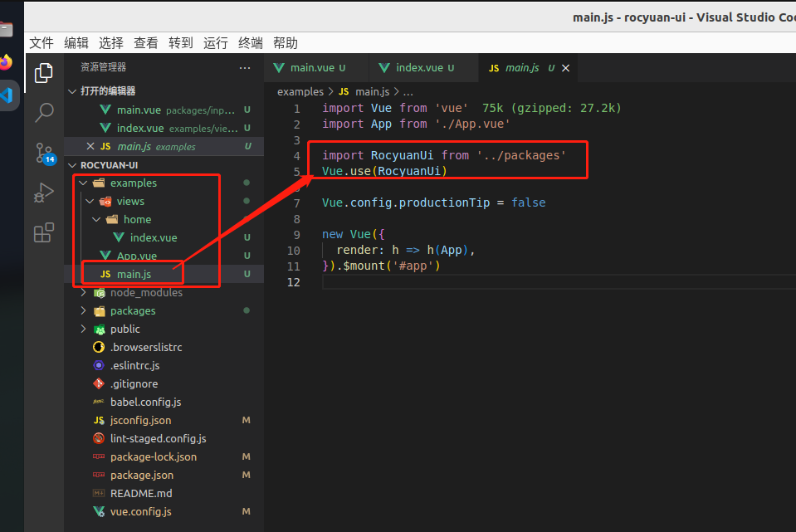Open the 查看 menu
The width and height of the screenshot is (796, 532).
pos(146,43)
